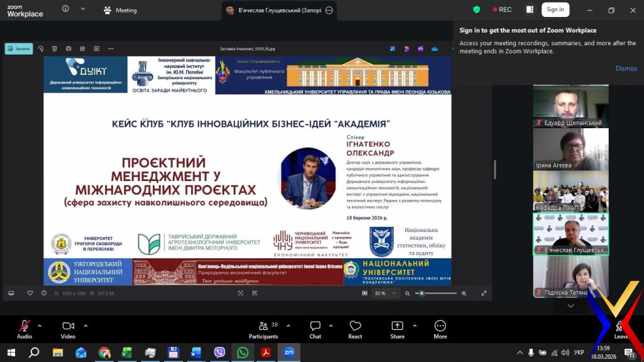644x362 pixels.
Task: Click the image zoom slider in photo viewer
Action: (x=437, y=293)
